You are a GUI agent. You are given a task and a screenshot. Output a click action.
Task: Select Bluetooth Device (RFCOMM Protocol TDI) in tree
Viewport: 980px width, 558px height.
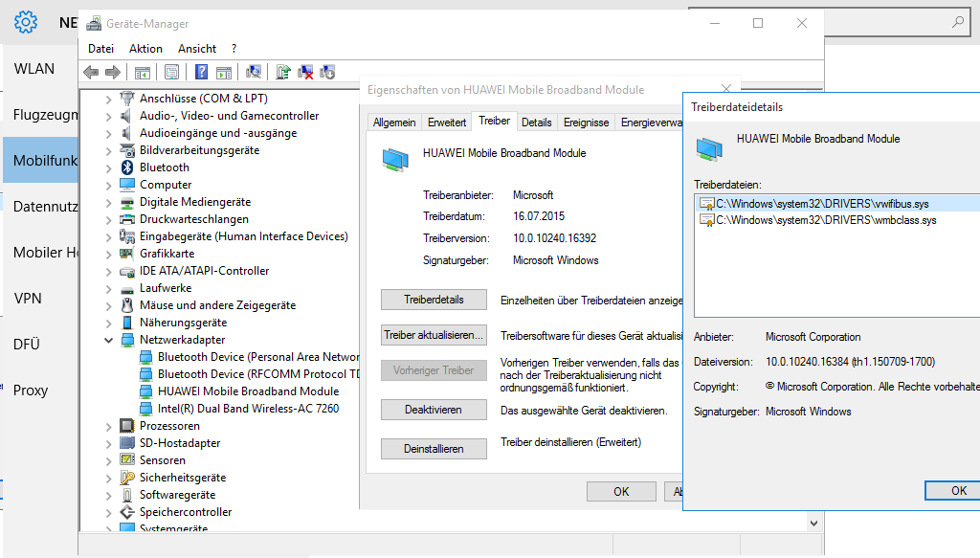(258, 374)
